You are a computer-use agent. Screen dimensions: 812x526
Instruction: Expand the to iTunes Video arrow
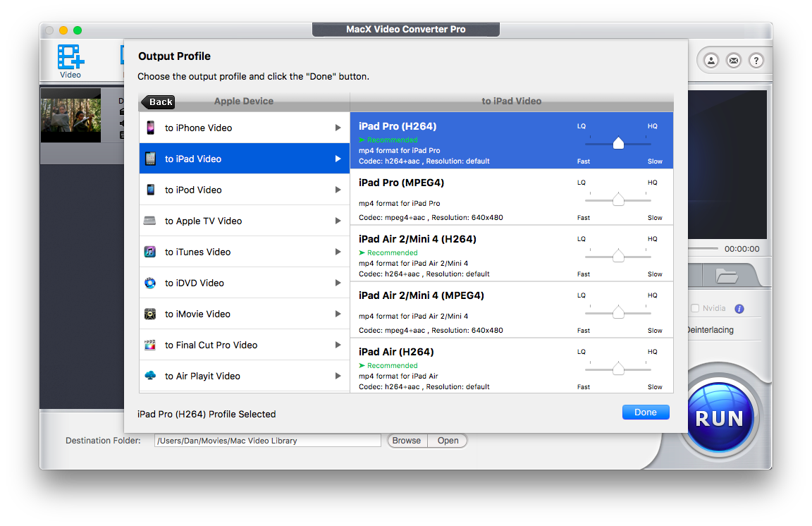tap(338, 252)
